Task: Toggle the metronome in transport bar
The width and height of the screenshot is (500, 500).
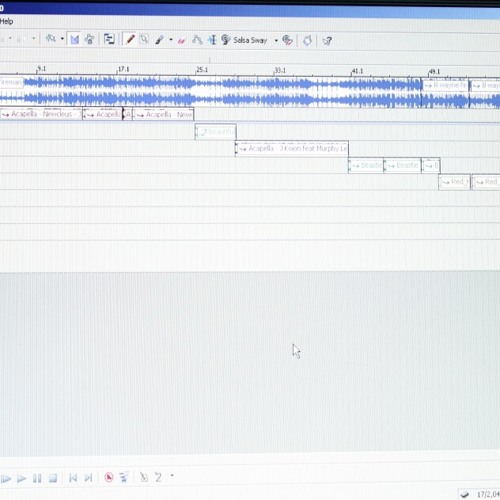Action: 144,477
